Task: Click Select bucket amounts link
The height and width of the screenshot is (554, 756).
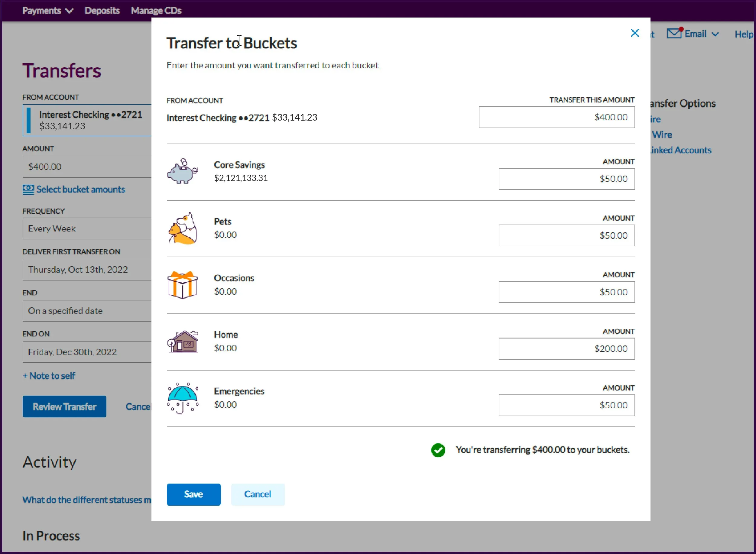Action: tap(80, 190)
